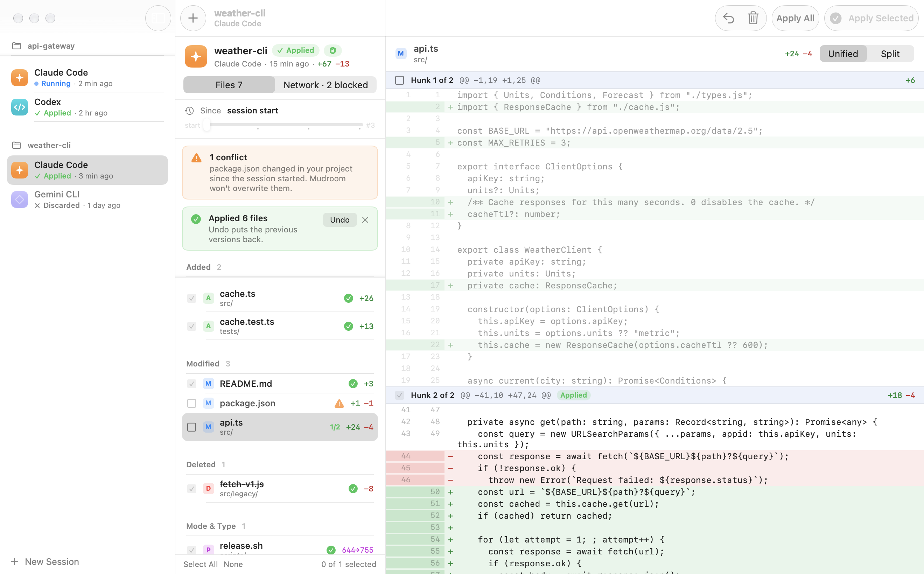Click the session timeline slider handle
This screenshot has width=924, height=574.
pyautogui.click(x=206, y=125)
